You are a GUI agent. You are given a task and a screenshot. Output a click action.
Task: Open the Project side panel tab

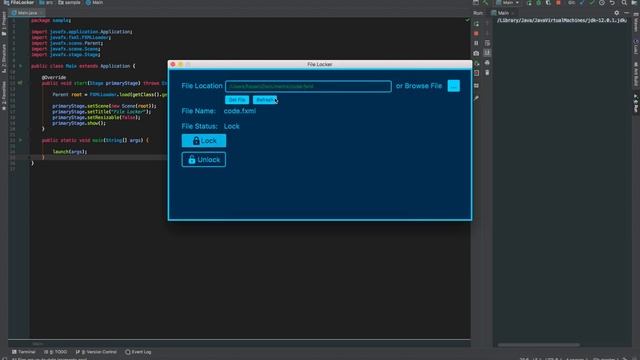pos(4,24)
